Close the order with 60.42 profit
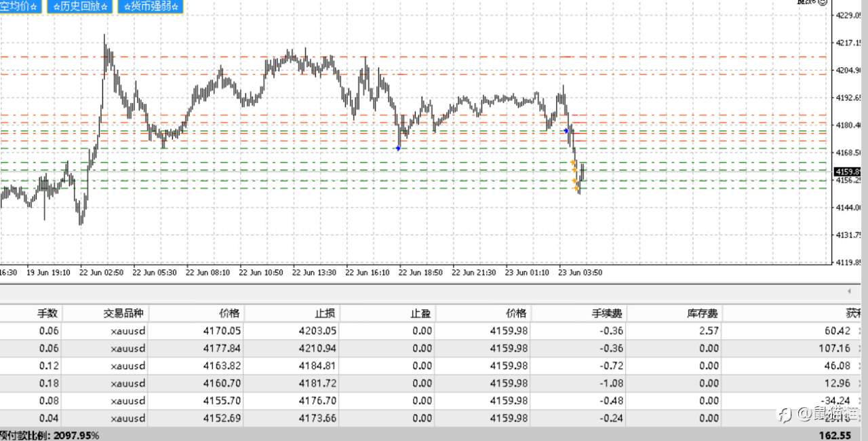Image resolution: width=868 pixels, height=441 pixels. coord(861,330)
